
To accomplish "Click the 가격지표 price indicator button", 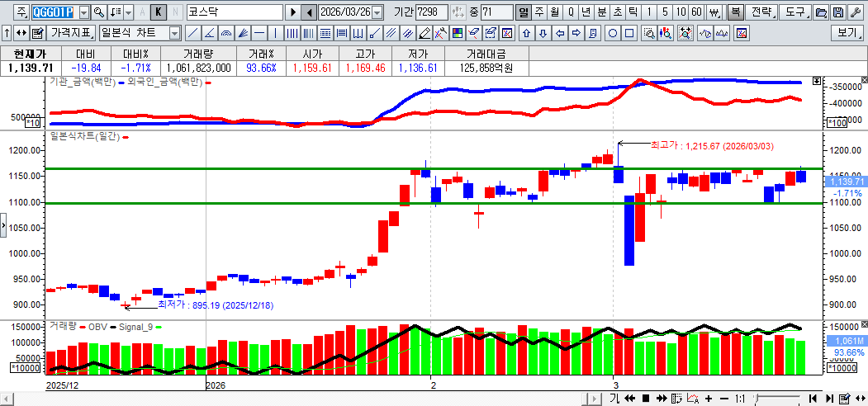I will (71, 34).
